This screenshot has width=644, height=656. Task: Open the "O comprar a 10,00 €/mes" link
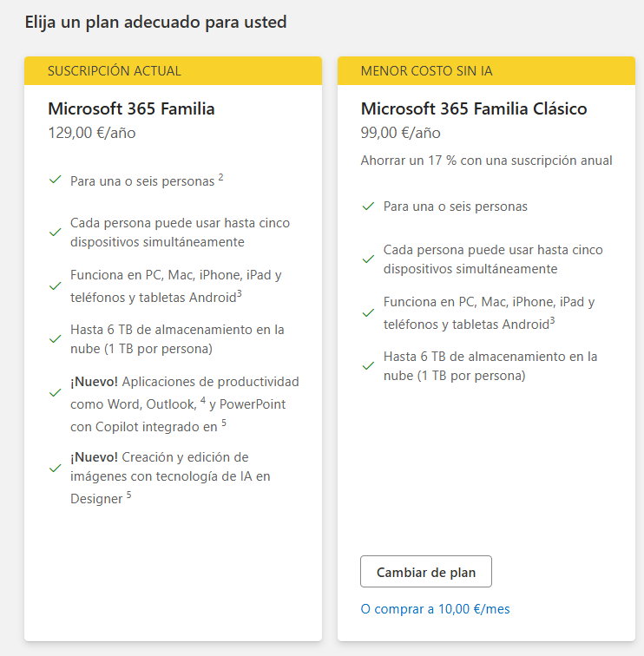tap(435, 609)
